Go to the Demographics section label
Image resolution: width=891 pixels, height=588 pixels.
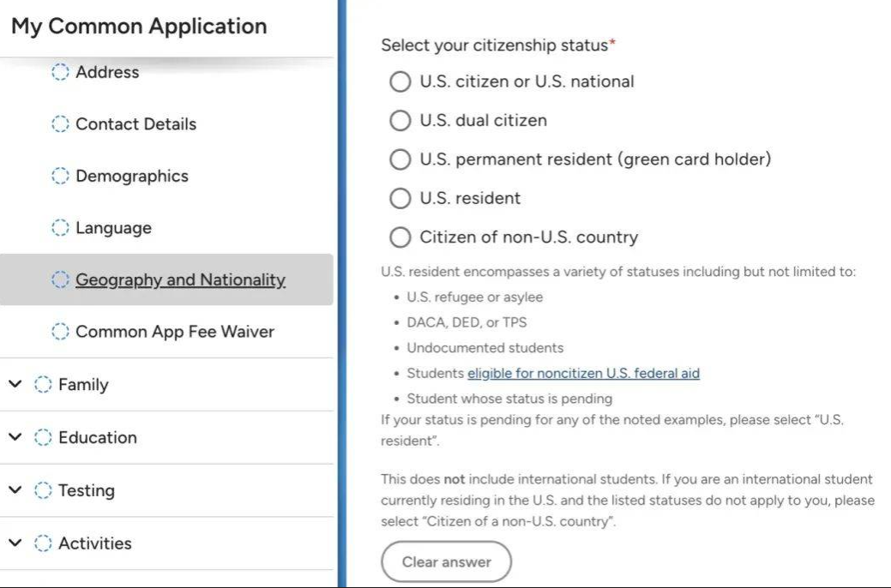132,176
